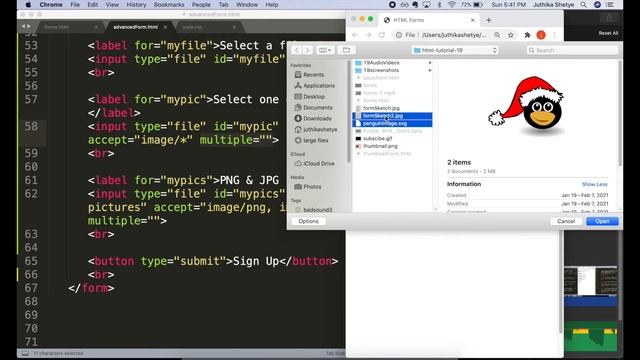Select Desktop in the sidebar
Image resolution: width=640 pixels, height=360 pixels.
click(314, 97)
